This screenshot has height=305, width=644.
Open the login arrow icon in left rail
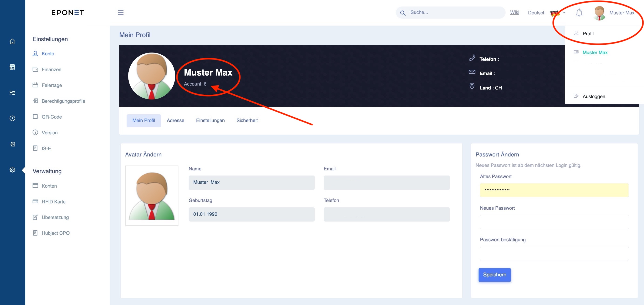click(12, 144)
